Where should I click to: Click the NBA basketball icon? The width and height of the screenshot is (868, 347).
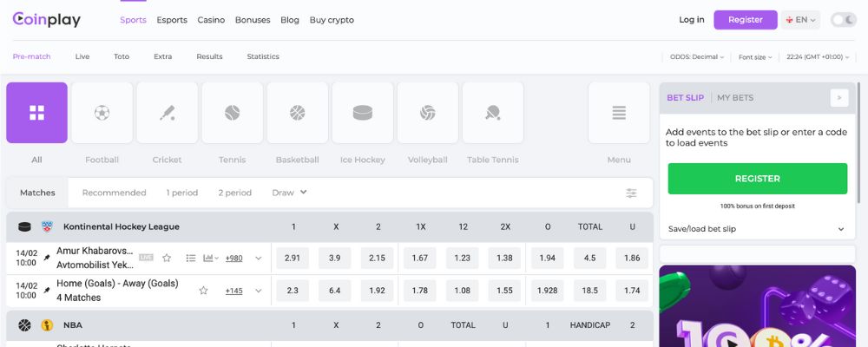coord(24,325)
